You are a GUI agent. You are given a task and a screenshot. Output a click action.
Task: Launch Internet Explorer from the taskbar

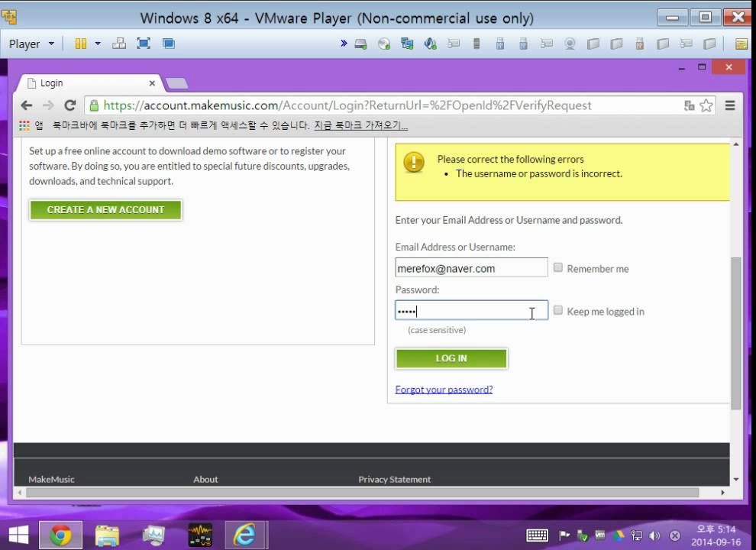245,535
